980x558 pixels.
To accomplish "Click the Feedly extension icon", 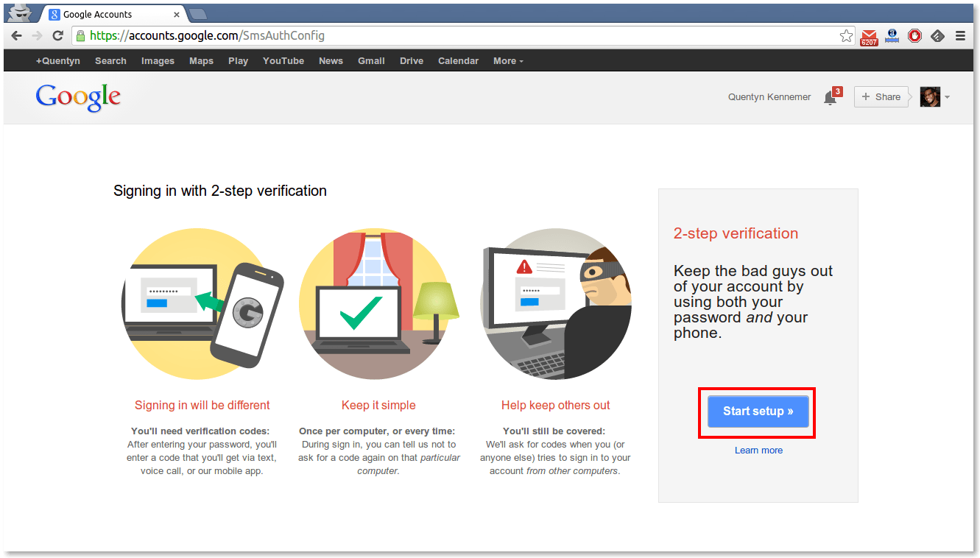I will tap(937, 35).
